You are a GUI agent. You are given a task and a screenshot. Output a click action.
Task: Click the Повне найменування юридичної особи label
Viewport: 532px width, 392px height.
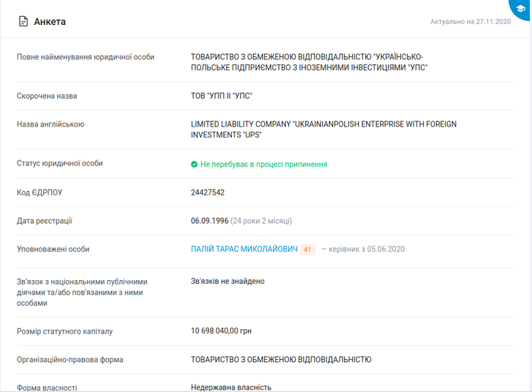coord(86,57)
